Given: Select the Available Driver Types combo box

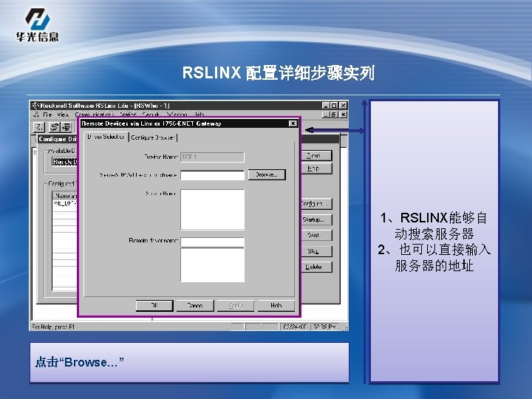Looking at the screenshot, I should [x=64, y=162].
